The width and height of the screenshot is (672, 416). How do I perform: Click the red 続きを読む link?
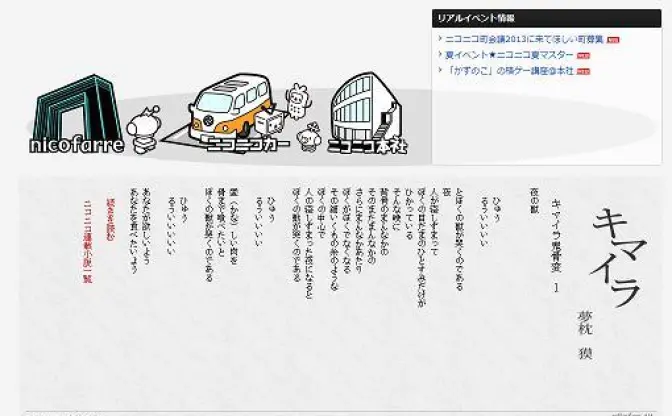111,220
